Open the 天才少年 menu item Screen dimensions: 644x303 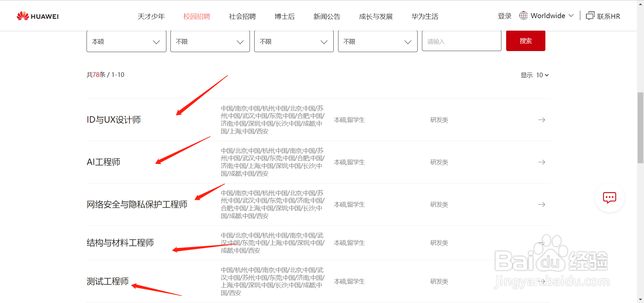151,16
